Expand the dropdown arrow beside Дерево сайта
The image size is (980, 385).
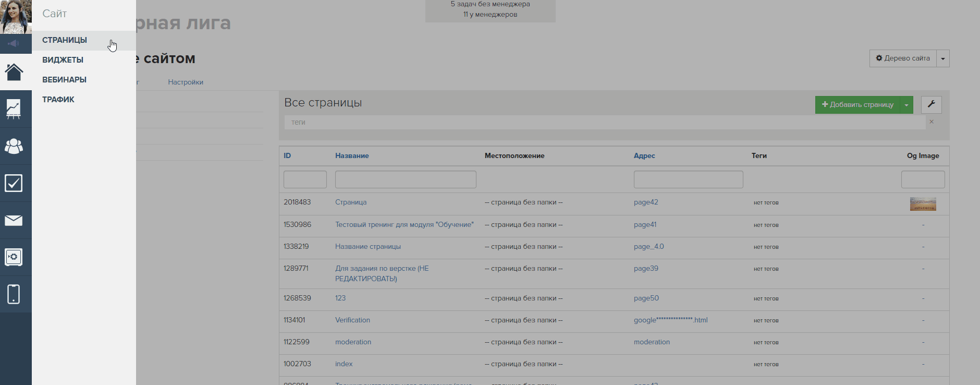942,58
